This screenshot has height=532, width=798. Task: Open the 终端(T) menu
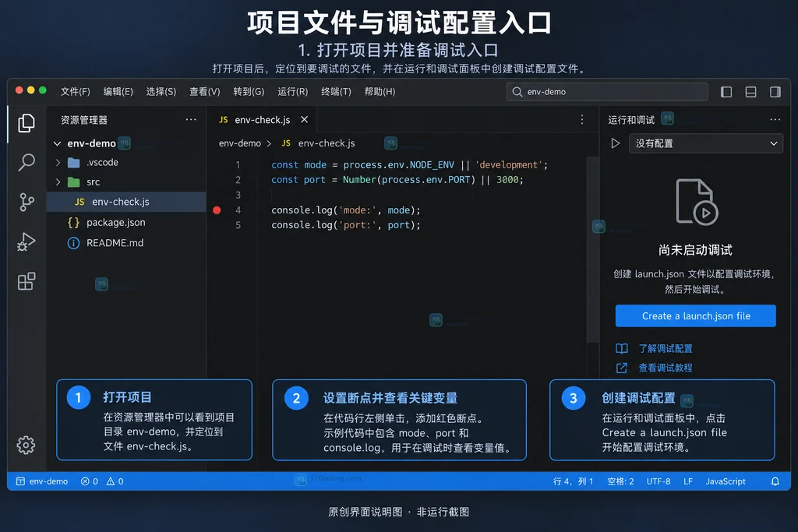[x=336, y=92]
